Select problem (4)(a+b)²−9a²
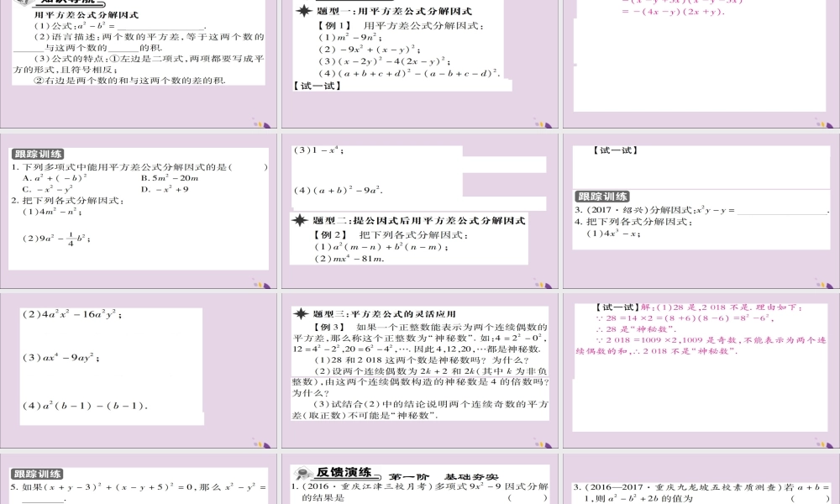The image size is (840, 504). (338, 190)
